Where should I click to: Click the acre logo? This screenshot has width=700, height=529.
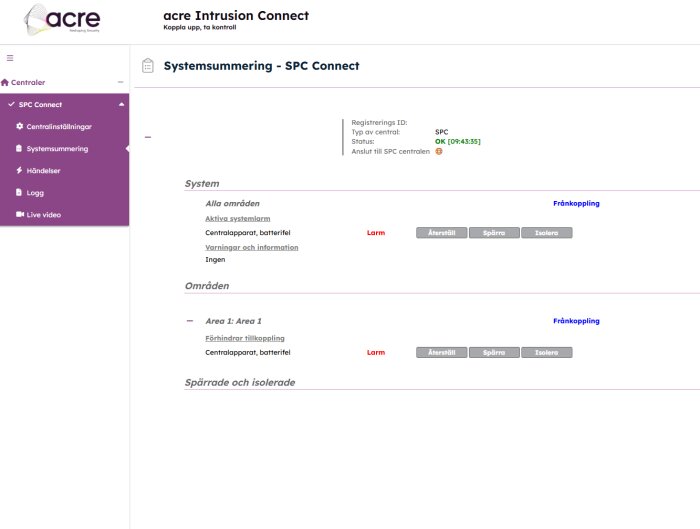(62, 19)
